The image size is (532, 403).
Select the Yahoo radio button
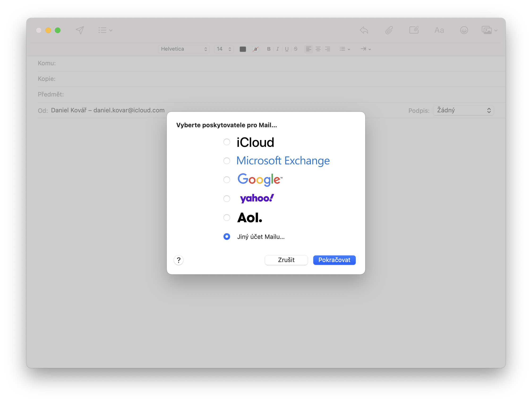click(227, 199)
